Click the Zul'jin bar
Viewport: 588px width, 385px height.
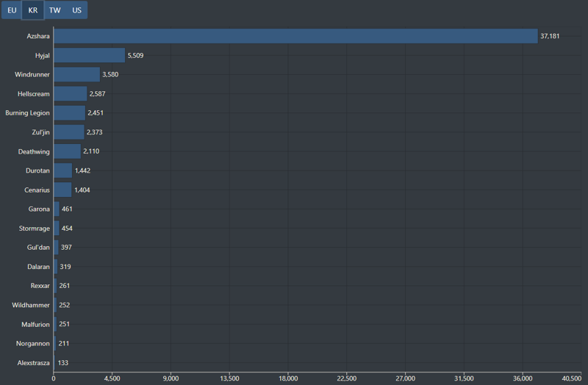68,132
